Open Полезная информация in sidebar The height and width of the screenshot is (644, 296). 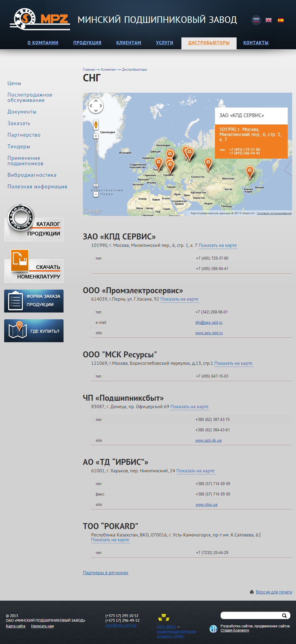(37, 187)
